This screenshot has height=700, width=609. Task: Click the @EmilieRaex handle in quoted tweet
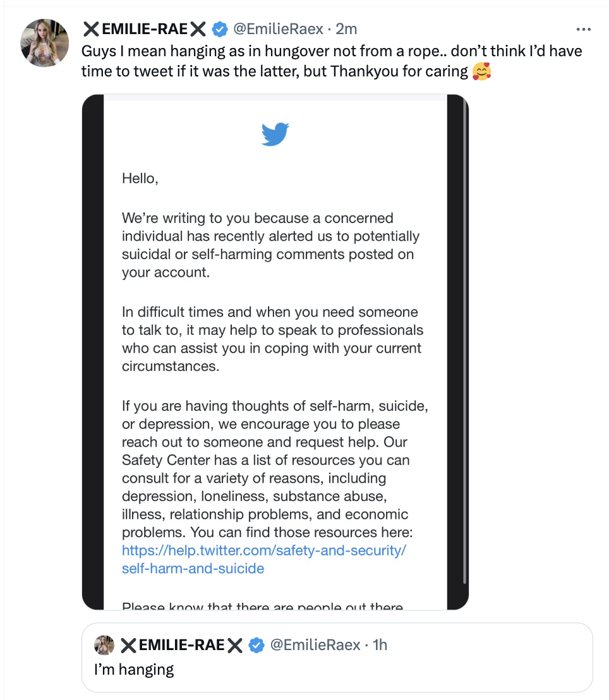[315, 645]
